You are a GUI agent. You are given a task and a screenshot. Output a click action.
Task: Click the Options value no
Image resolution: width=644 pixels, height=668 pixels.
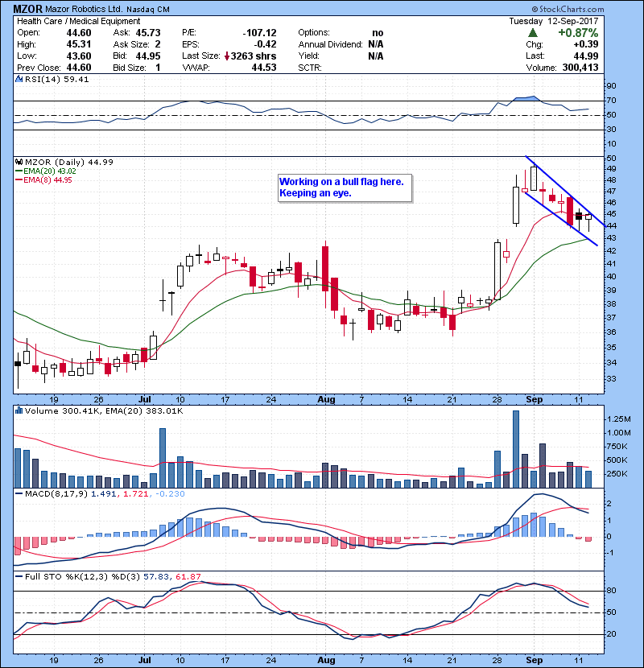[x=378, y=33]
